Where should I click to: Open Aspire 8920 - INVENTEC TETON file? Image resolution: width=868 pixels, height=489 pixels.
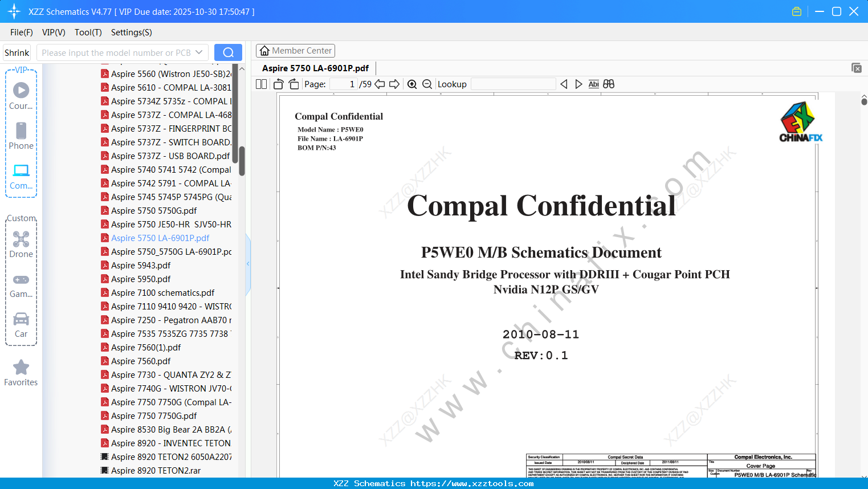(166, 443)
